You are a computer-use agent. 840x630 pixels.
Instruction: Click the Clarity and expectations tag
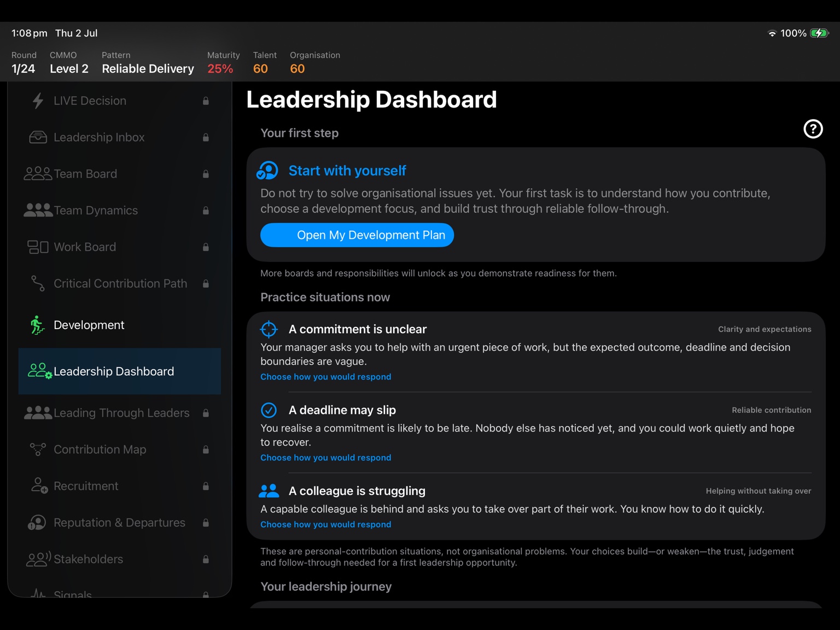coord(765,329)
